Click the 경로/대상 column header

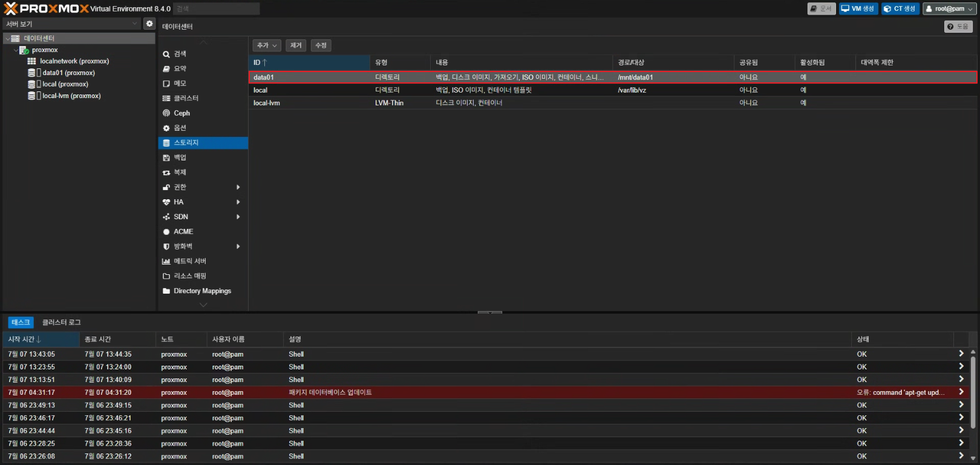pyautogui.click(x=673, y=62)
